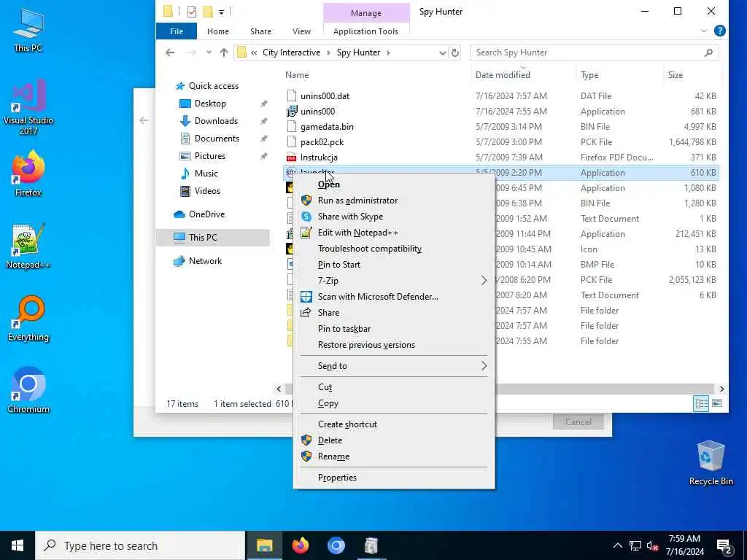Select the gamedata.bin file
The image size is (747, 560).
pos(327,127)
